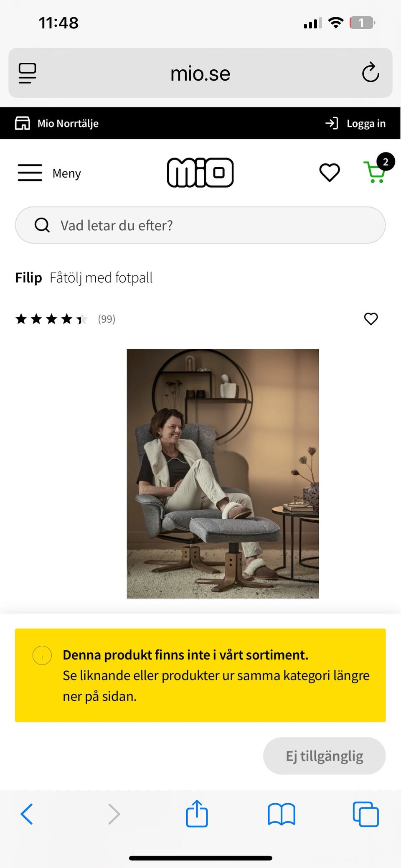Tap the share icon in the bottom bar
The image size is (401, 868).
(x=197, y=813)
